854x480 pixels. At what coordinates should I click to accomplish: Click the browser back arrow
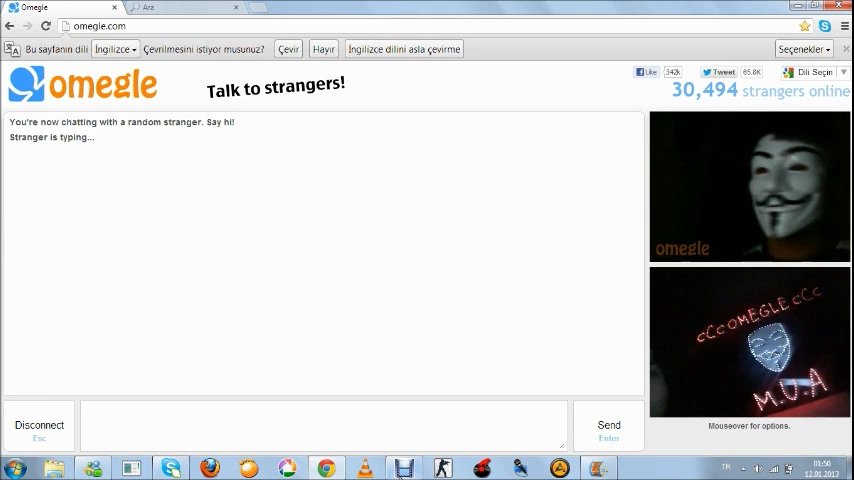tap(10, 26)
